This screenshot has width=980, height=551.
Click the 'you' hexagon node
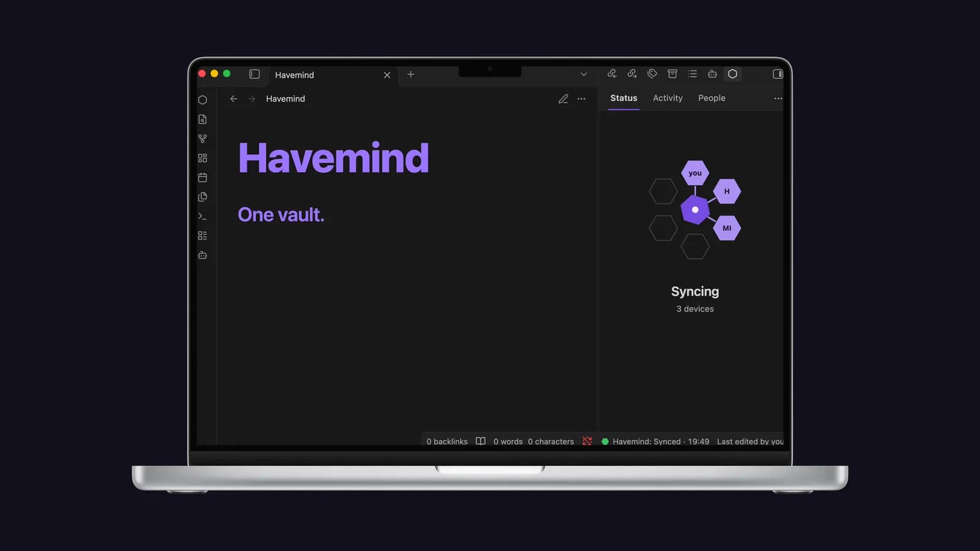pyautogui.click(x=695, y=173)
